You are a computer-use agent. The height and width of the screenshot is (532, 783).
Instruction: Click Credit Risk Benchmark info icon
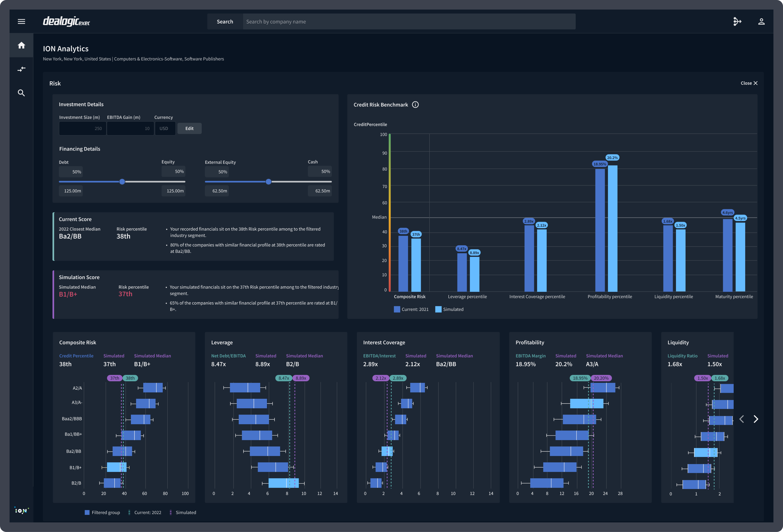point(415,105)
